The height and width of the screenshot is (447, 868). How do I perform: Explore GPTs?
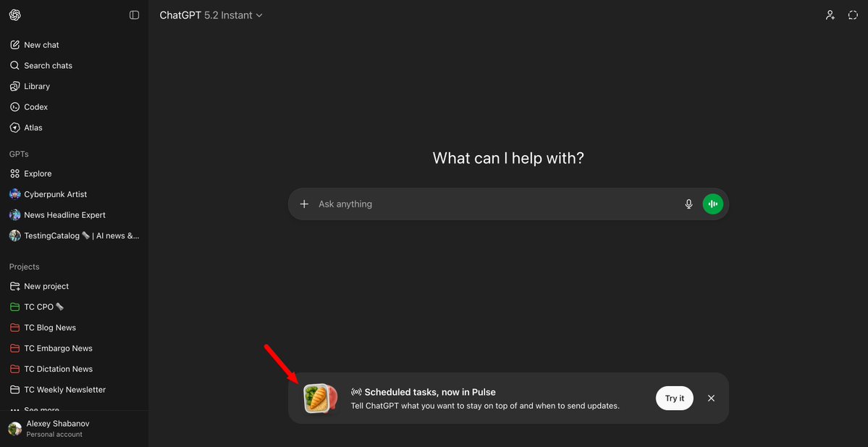[x=74, y=173]
